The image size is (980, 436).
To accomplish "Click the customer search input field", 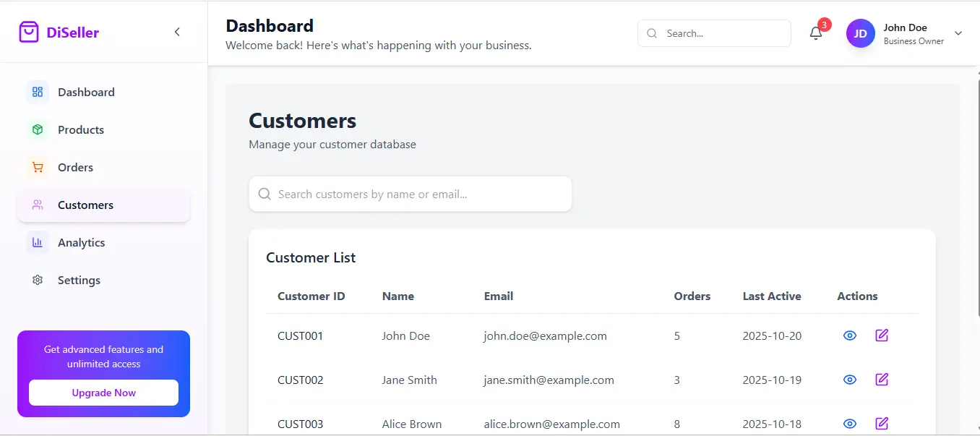I will click(411, 194).
